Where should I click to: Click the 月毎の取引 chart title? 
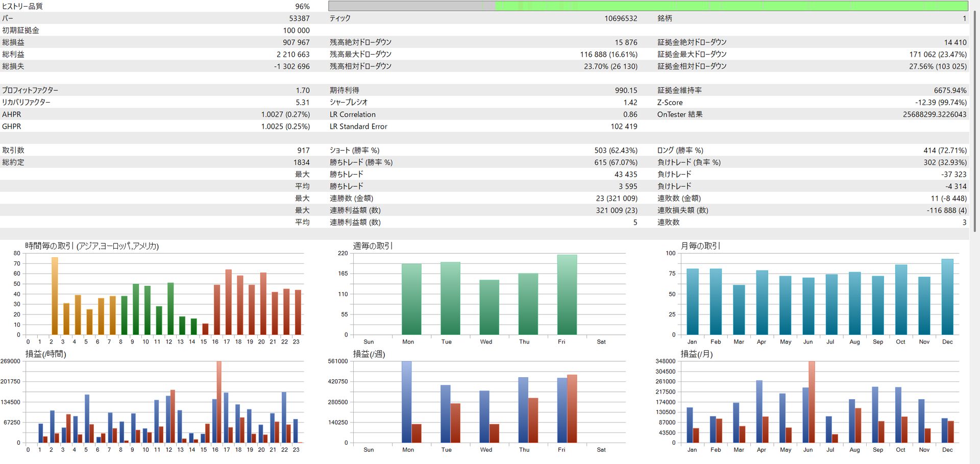pos(700,246)
